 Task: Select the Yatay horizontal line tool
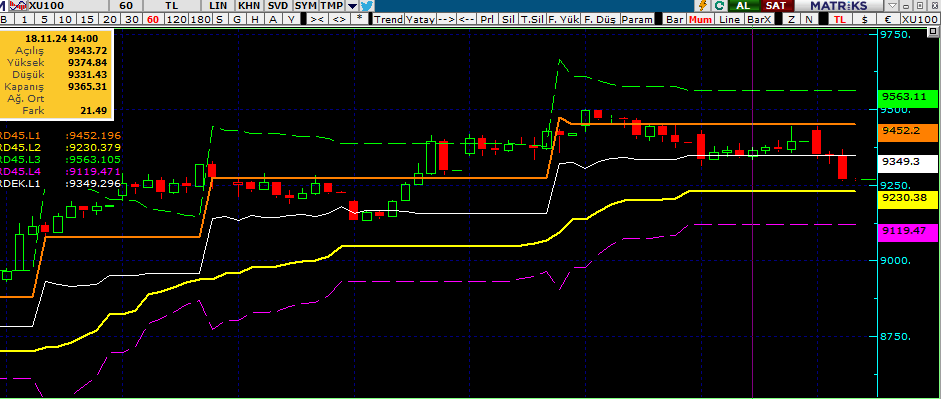[x=420, y=19]
